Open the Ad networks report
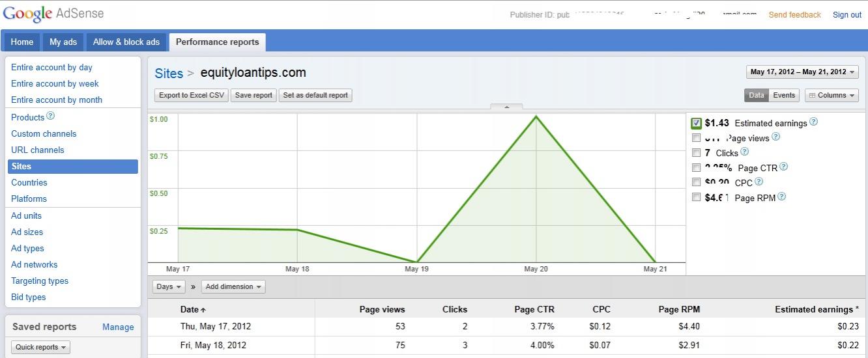 [x=34, y=264]
